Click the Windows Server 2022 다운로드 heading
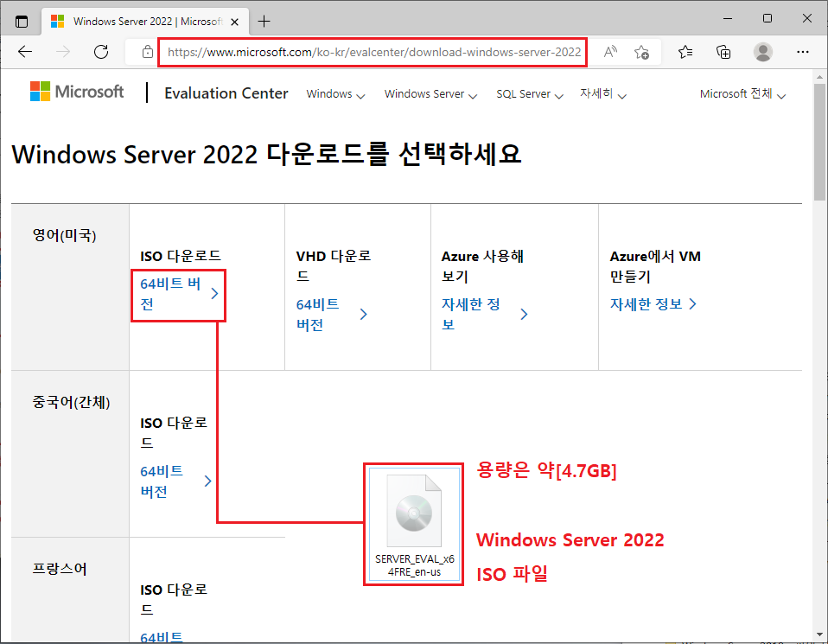The width and height of the screenshot is (828, 644). click(267, 154)
